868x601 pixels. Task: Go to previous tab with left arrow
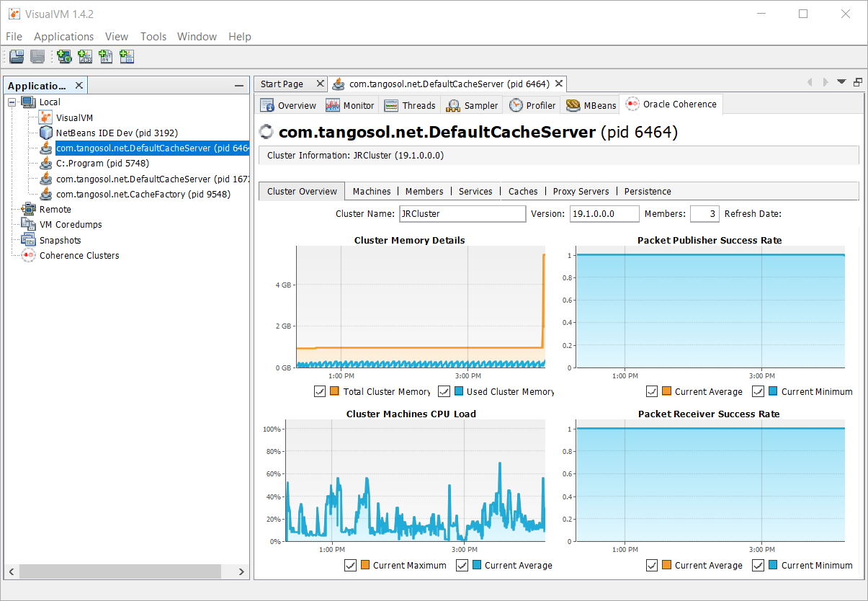(810, 82)
